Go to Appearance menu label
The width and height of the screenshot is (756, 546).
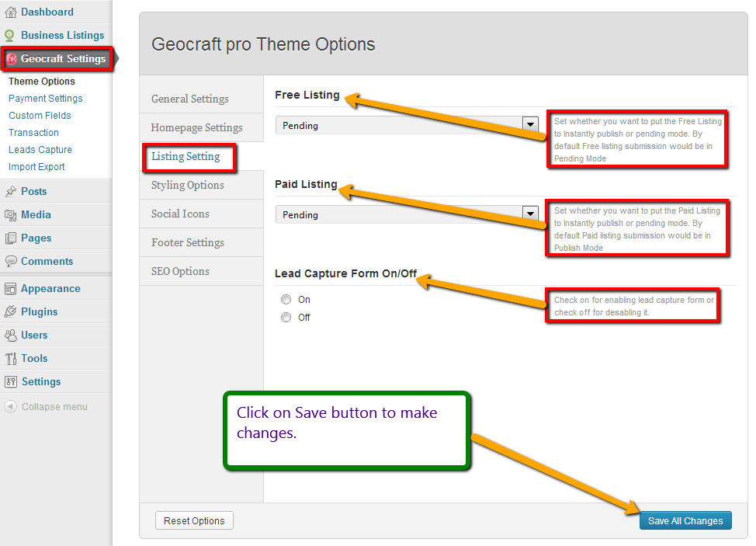click(50, 289)
